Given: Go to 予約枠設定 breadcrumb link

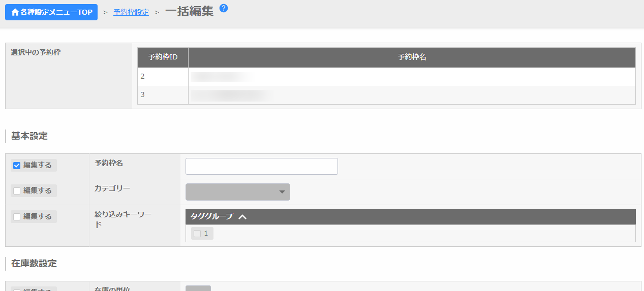Looking at the screenshot, I should (131, 12).
